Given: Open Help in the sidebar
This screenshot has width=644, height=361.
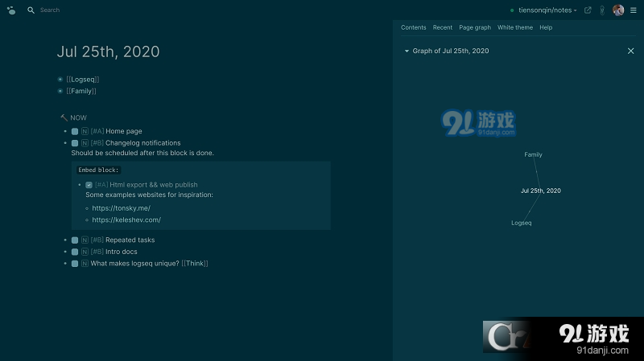Looking at the screenshot, I should 546,27.
